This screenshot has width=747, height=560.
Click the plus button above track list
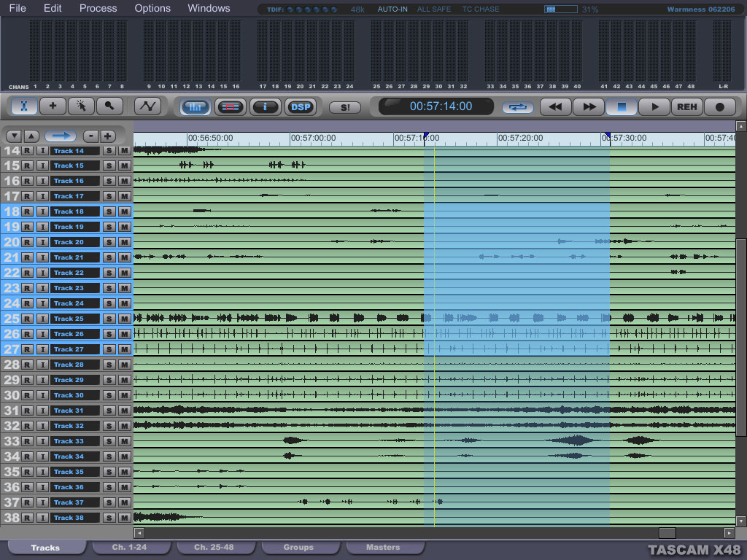pyautogui.click(x=107, y=136)
